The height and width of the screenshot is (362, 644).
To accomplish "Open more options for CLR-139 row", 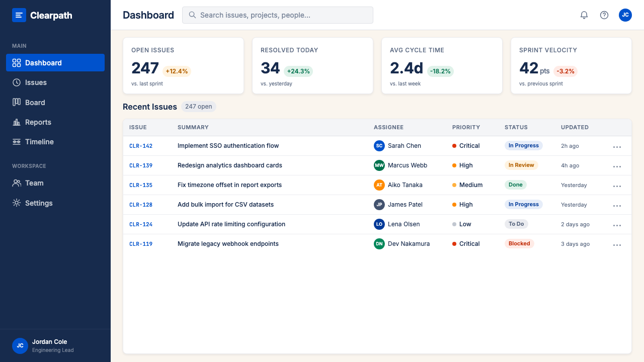I will (x=617, y=166).
